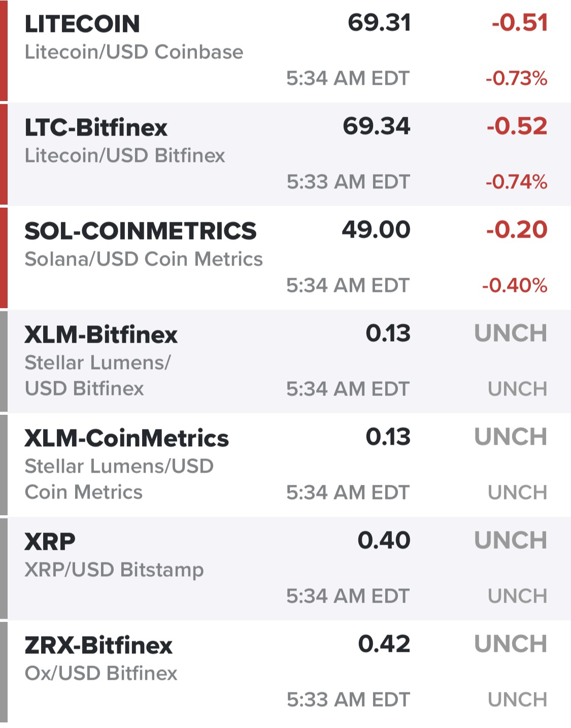Select Solana/USD Coin Metrics subtitle

pos(144,259)
